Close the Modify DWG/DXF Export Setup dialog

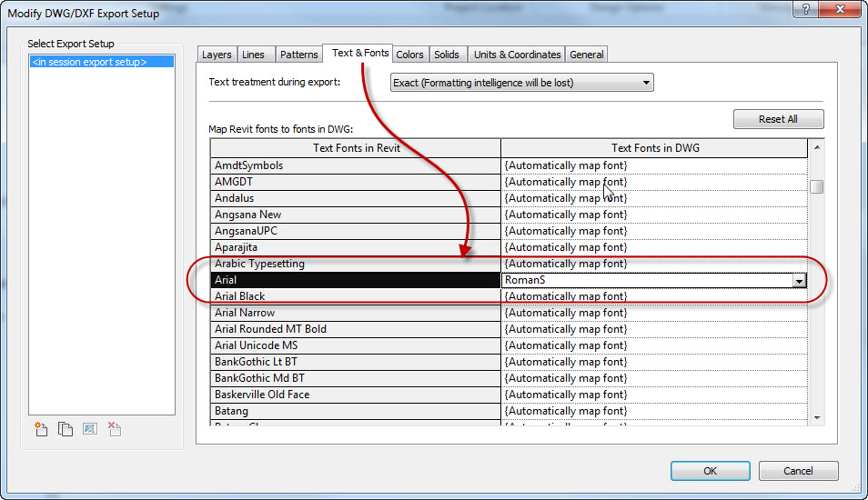pyautogui.click(x=840, y=9)
